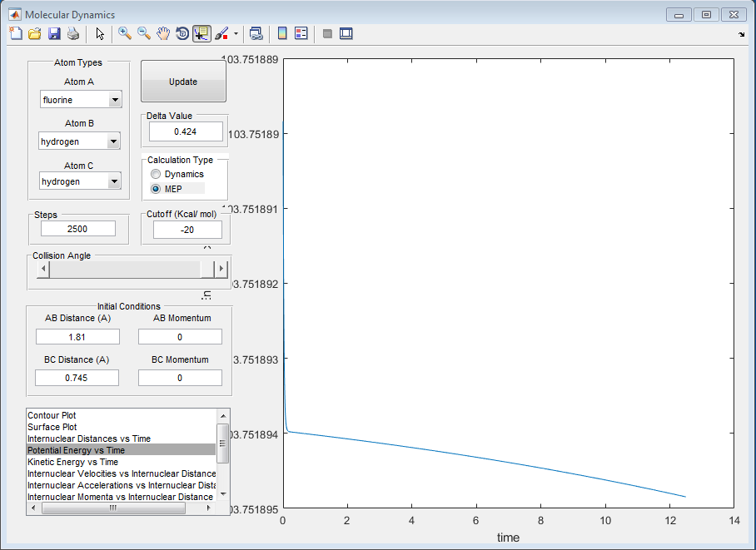Image resolution: width=756 pixels, height=550 pixels.
Task: Select Kinetic Energy vs Time
Action: point(121,461)
